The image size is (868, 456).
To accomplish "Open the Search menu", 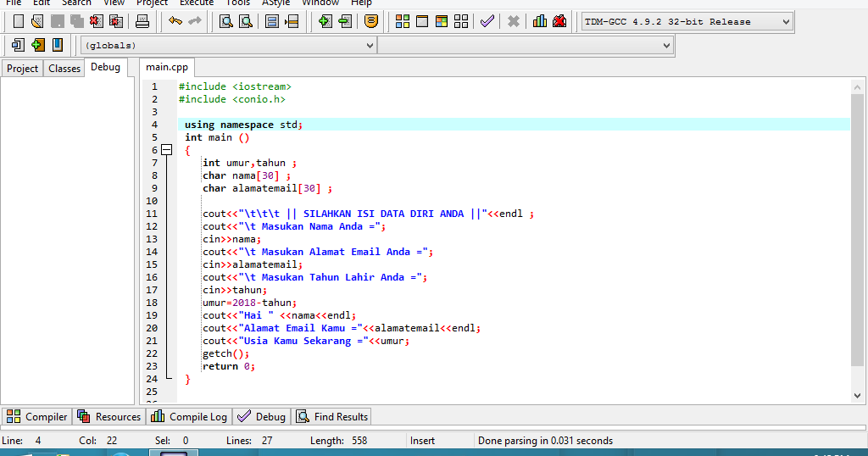I will pyautogui.click(x=75, y=3).
